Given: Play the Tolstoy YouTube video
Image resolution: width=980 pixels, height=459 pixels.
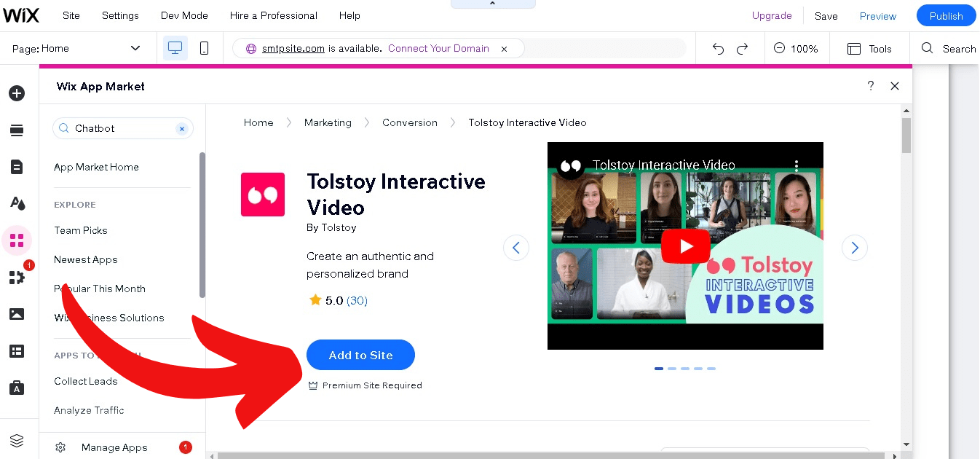Looking at the screenshot, I should tap(685, 246).
